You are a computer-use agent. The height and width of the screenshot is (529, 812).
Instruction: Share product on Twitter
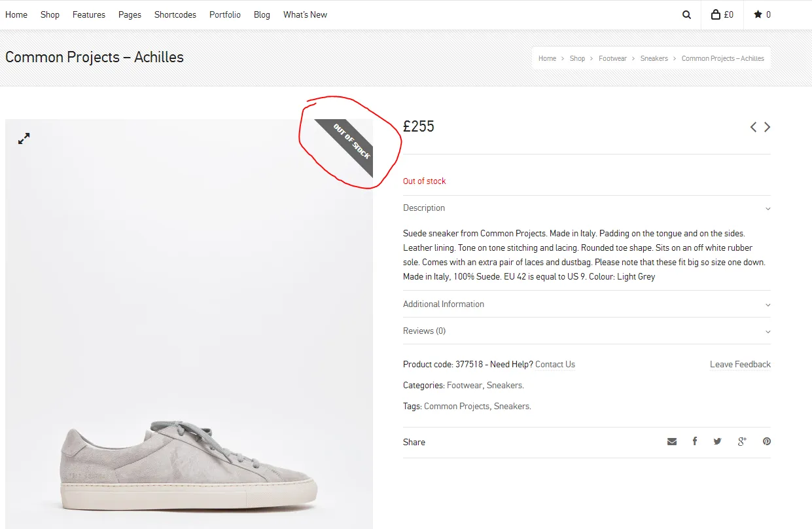(718, 442)
